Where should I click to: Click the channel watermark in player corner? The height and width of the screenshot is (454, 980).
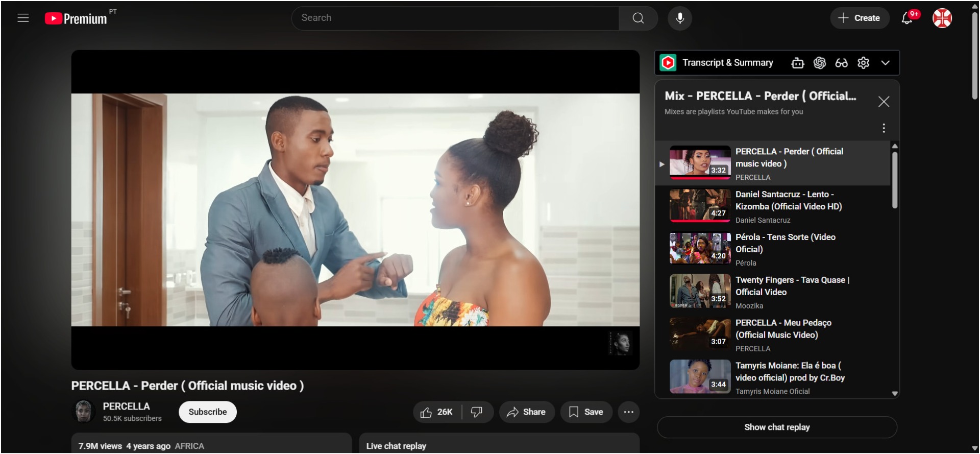621,343
